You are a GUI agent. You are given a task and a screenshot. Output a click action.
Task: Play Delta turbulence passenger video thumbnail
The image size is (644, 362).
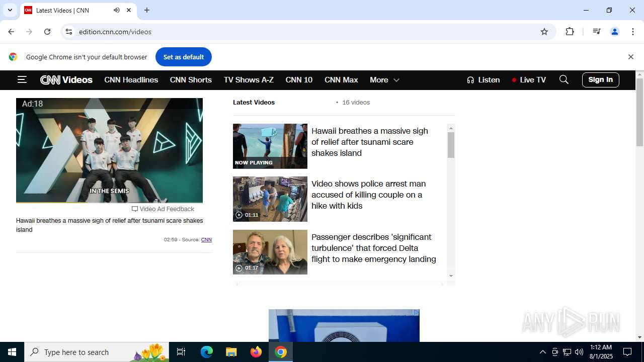(x=270, y=252)
